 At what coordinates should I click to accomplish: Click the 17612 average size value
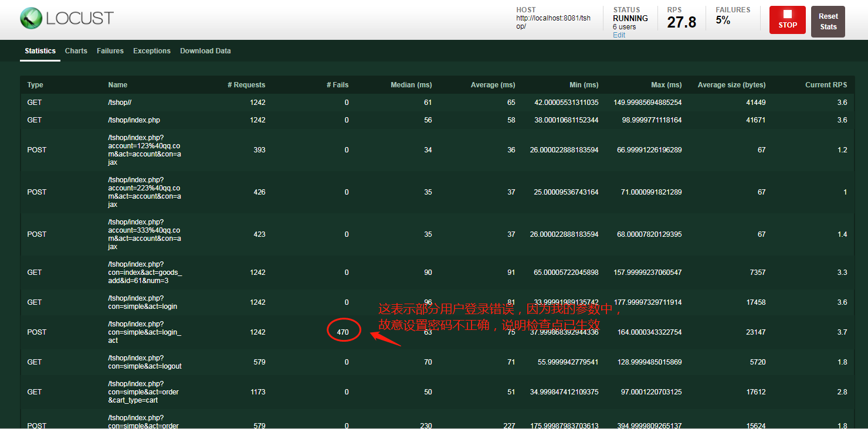click(756, 392)
